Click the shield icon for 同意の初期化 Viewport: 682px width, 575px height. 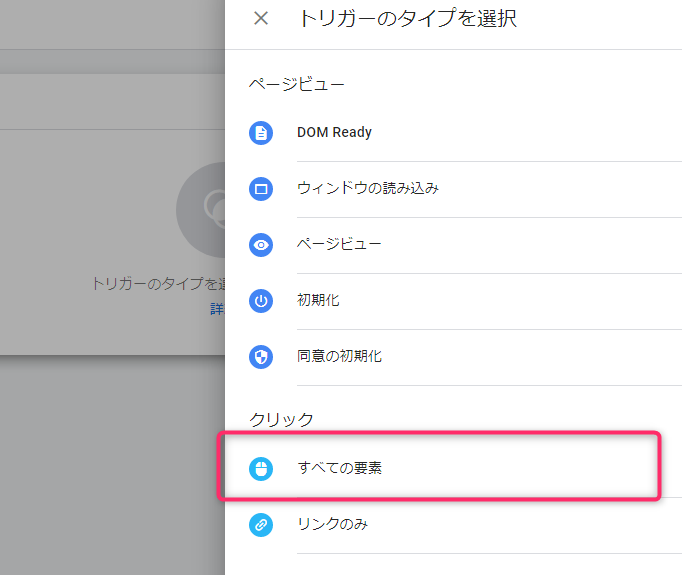(261, 357)
